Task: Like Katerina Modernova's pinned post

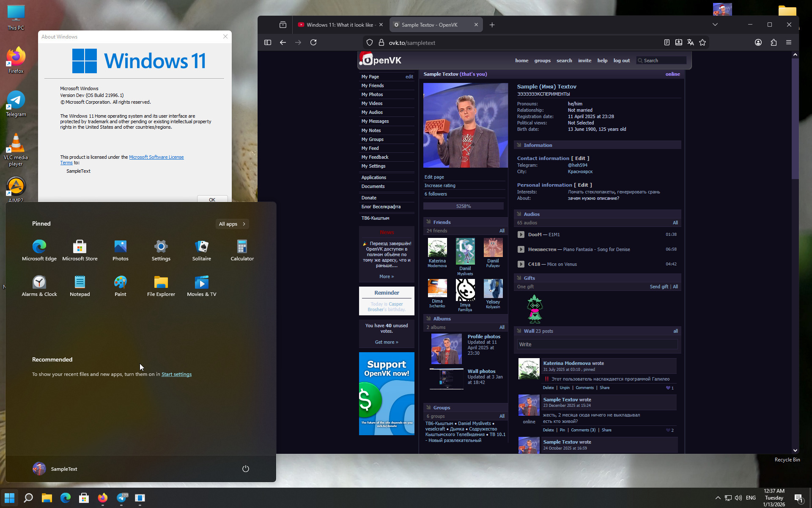Action: 669,388
